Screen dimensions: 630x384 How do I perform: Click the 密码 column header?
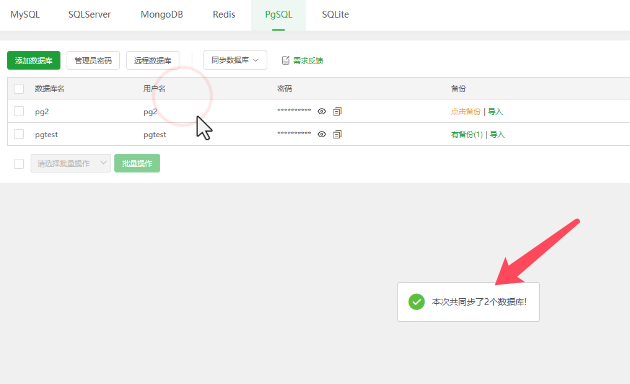pos(284,88)
